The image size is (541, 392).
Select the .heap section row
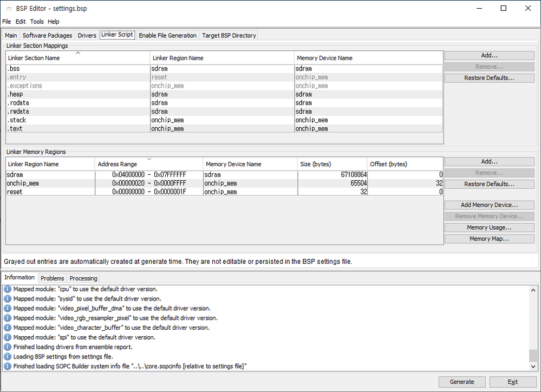224,94
